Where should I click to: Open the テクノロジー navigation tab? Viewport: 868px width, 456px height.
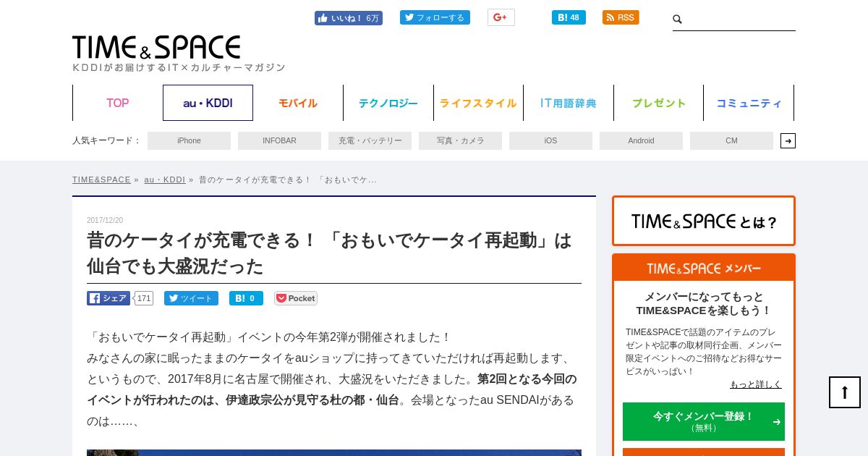388,103
